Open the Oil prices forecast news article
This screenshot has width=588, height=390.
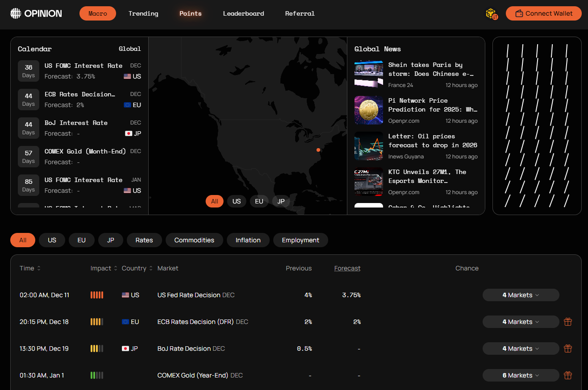(x=432, y=141)
